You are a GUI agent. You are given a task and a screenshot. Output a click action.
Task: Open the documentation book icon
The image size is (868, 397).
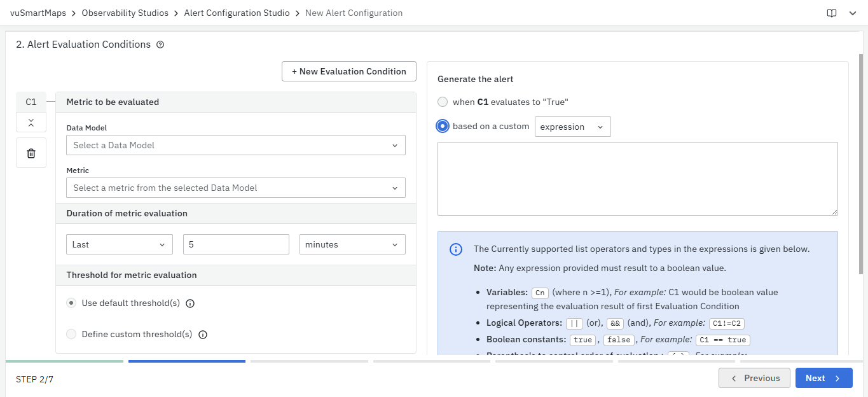[x=832, y=13]
